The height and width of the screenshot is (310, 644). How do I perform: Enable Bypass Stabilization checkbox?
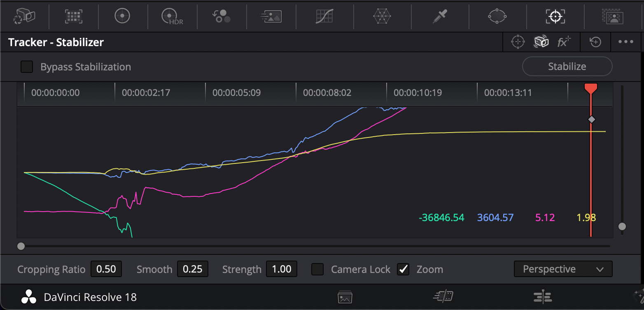[x=27, y=67]
